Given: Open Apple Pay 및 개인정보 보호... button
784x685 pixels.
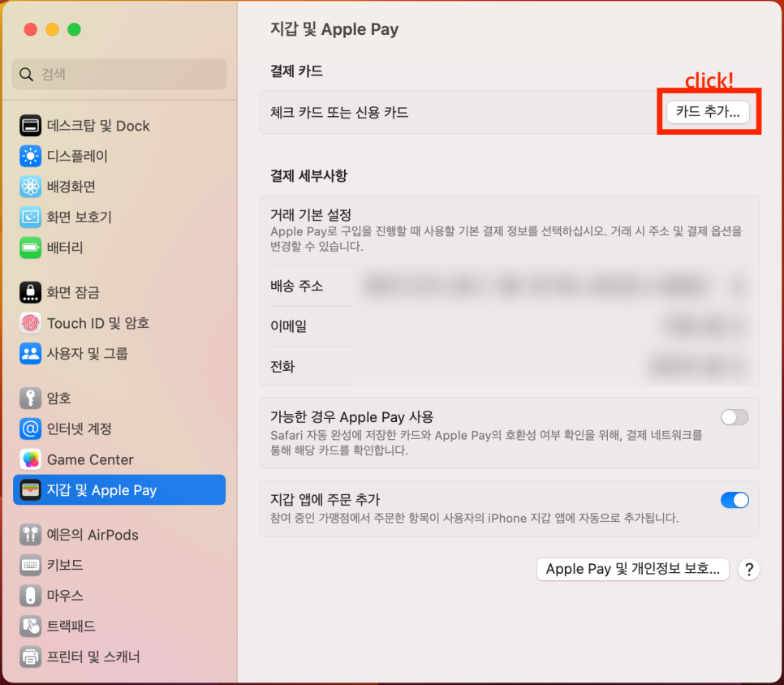Looking at the screenshot, I should pyautogui.click(x=632, y=569).
